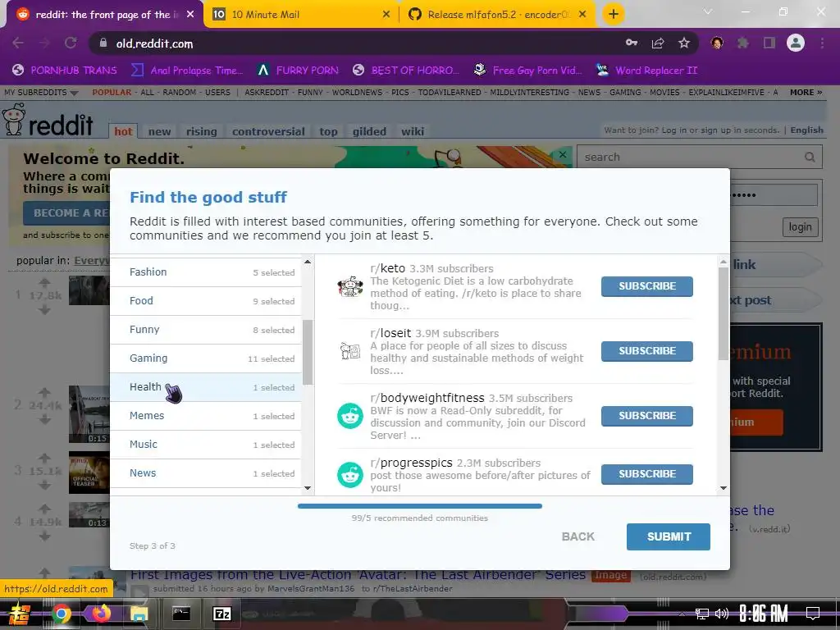Bookmark this page with star icon
840x630 pixels.
point(684,43)
